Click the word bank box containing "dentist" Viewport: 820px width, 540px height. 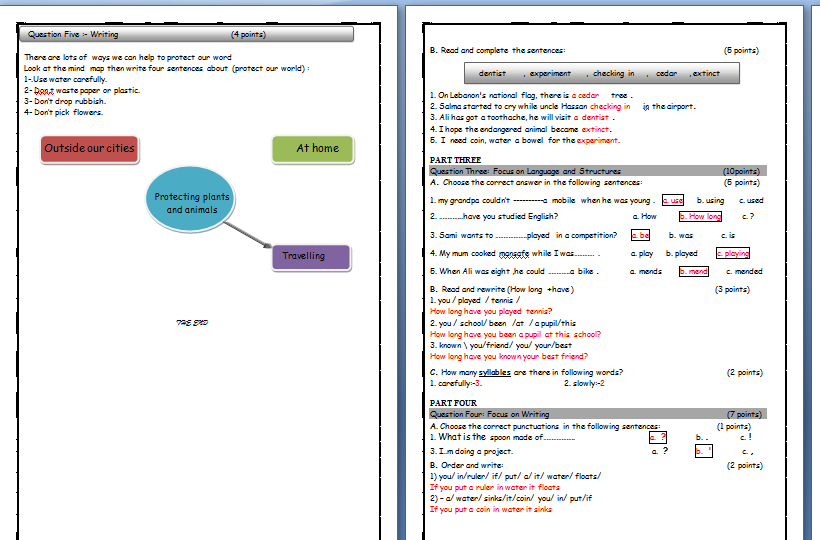[604, 73]
